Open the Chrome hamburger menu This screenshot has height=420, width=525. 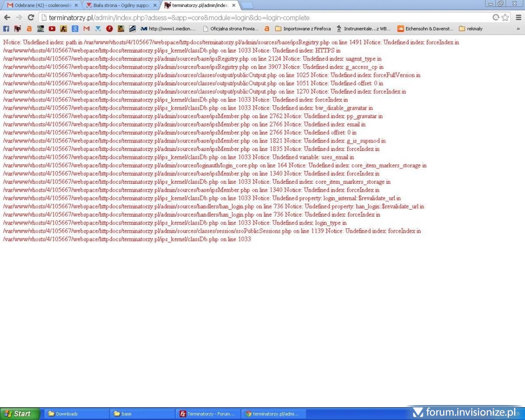tap(518, 17)
